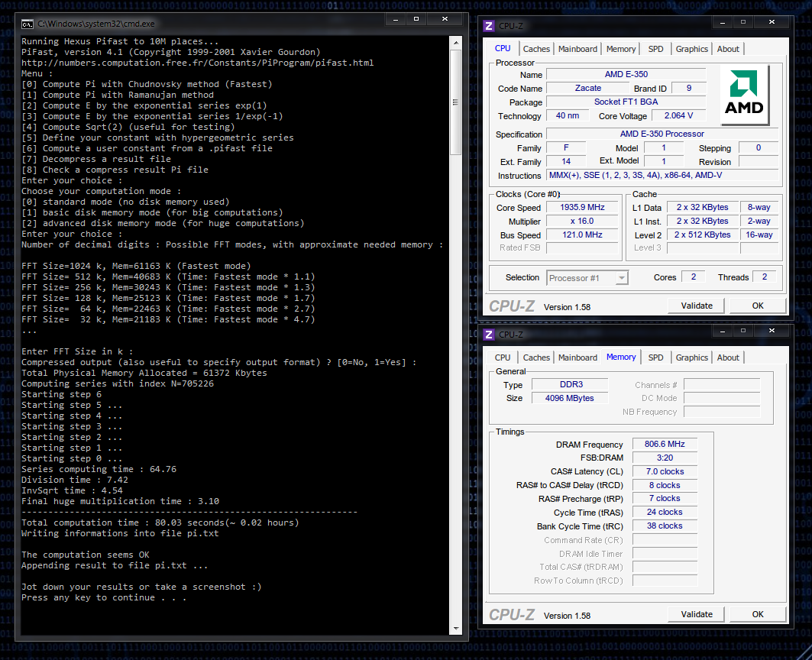Click the Core Voltage value 2.064 V

point(678,115)
